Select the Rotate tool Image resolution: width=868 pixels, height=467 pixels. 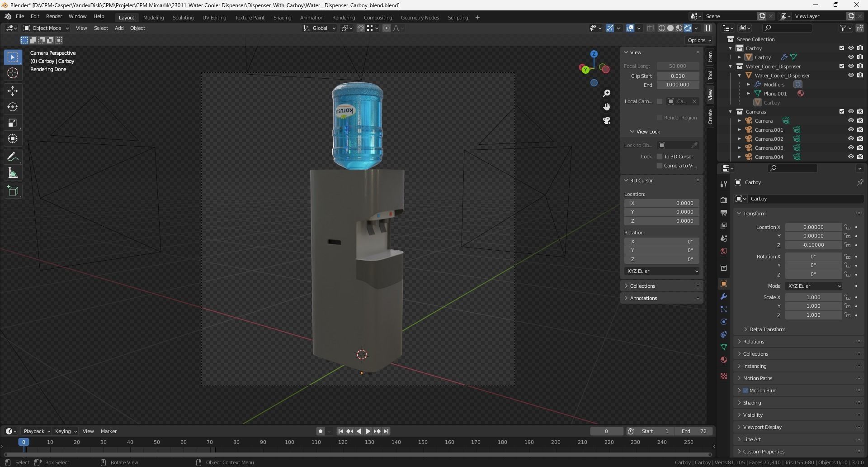tap(13, 107)
